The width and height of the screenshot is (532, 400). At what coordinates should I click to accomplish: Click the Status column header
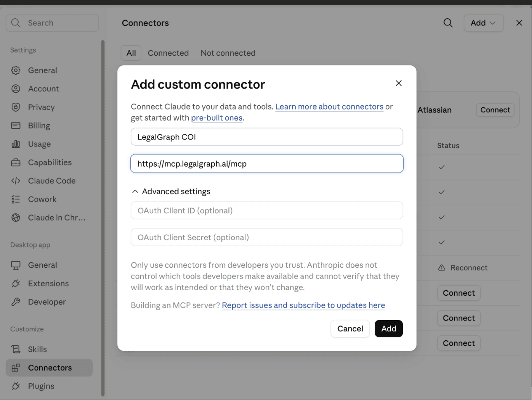(448, 146)
